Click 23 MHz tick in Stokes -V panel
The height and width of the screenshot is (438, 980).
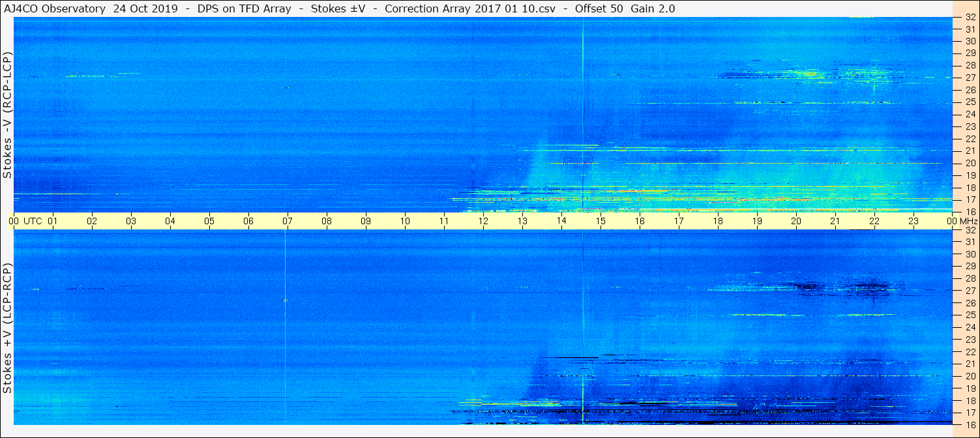point(970,126)
